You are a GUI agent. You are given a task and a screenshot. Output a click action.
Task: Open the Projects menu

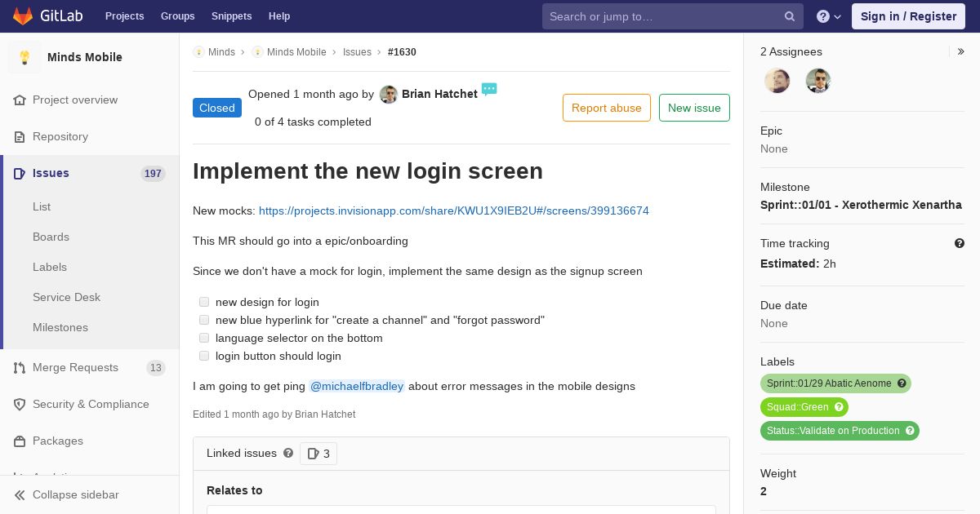tap(124, 16)
